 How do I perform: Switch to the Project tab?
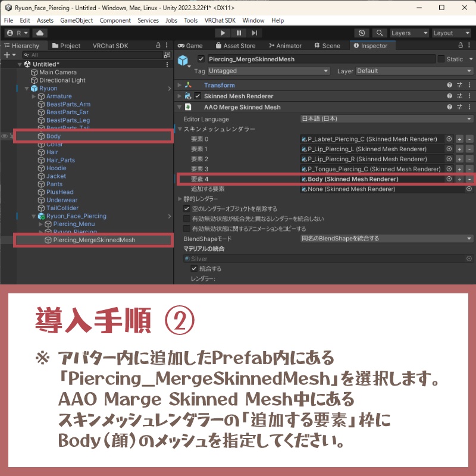click(67, 46)
